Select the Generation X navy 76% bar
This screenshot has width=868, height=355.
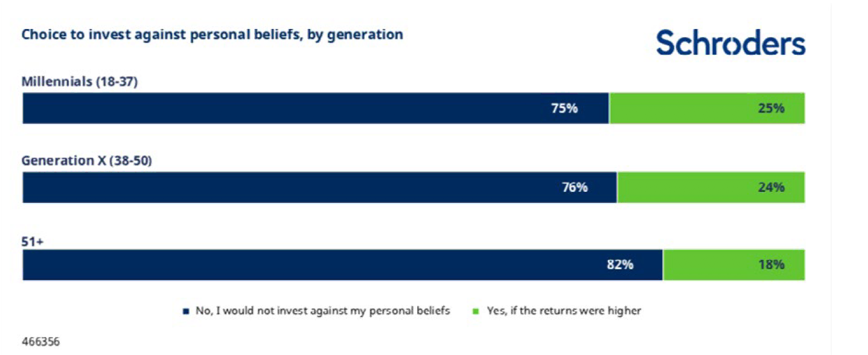click(320, 187)
